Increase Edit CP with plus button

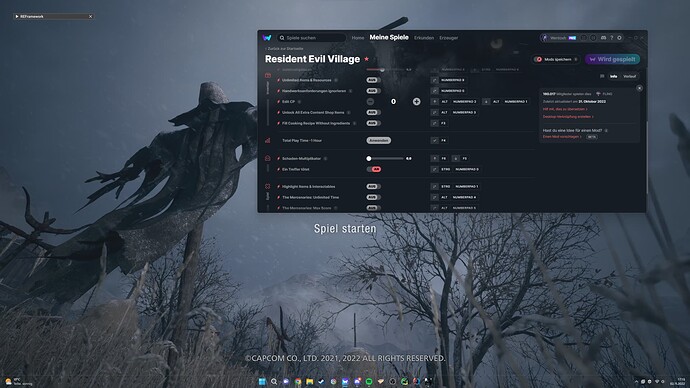tap(416, 102)
